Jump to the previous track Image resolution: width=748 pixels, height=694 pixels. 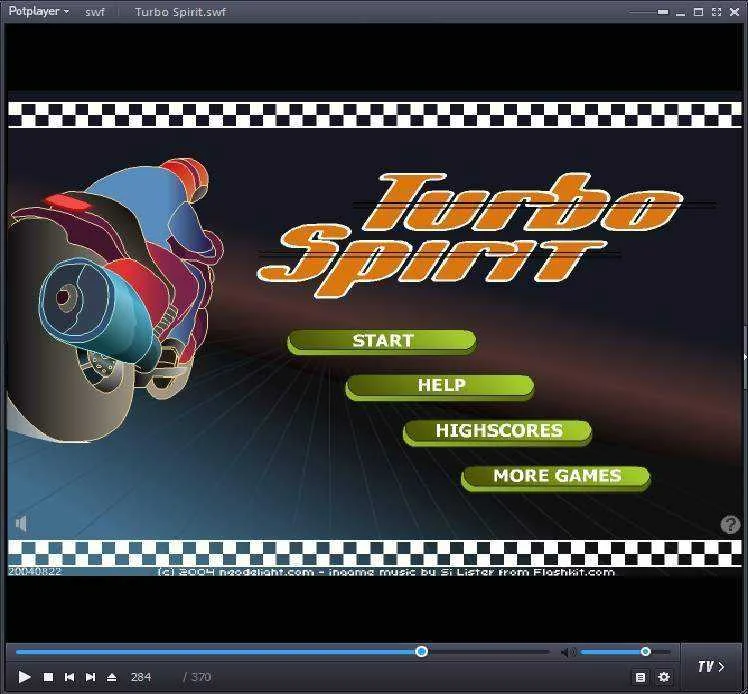coord(69,676)
